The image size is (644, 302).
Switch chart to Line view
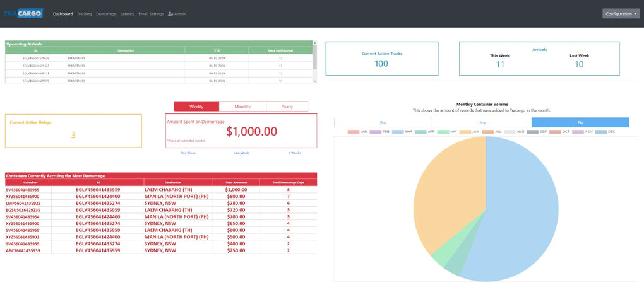[x=482, y=122]
